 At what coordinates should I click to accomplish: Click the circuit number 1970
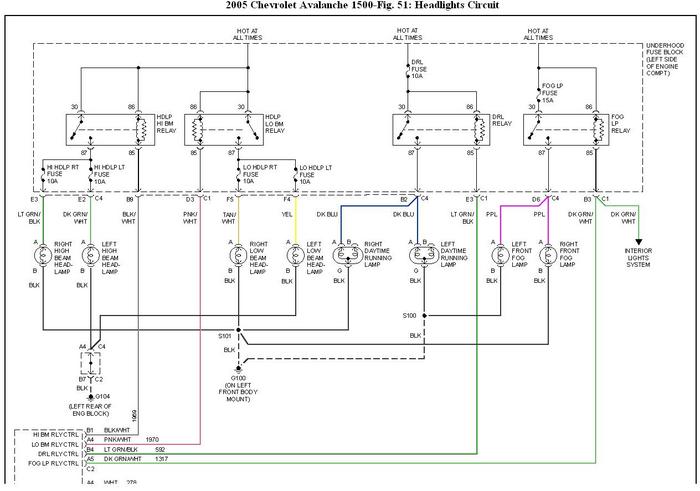[x=152, y=440]
